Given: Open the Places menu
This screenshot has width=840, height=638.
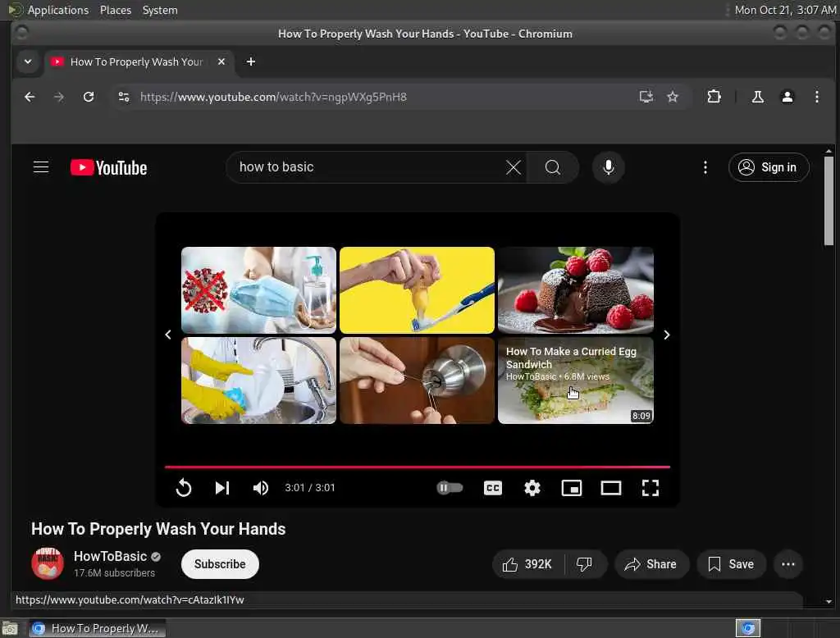Looking at the screenshot, I should 115,10.
